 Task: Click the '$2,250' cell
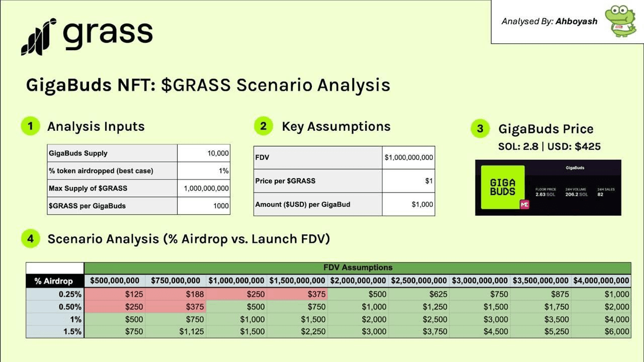point(297,331)
